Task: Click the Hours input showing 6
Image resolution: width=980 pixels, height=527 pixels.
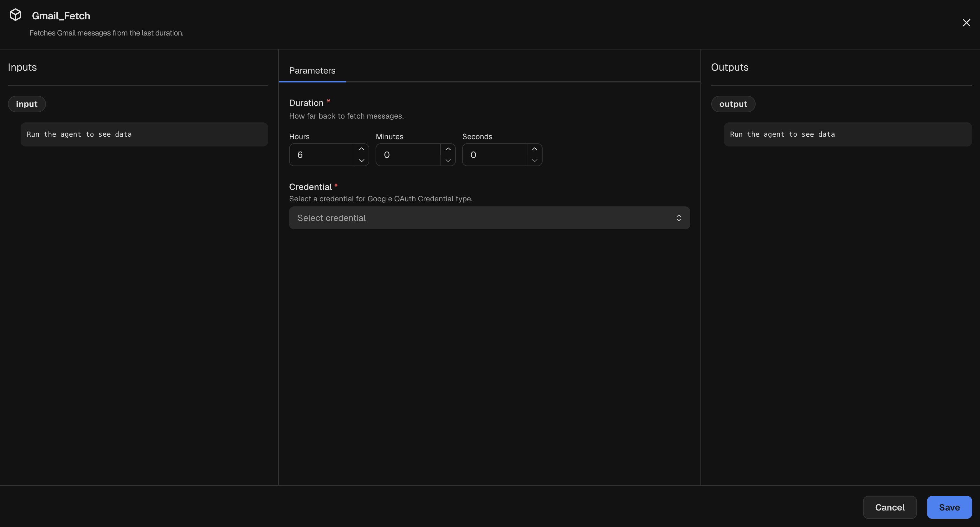Action: (x=321, y=154)
